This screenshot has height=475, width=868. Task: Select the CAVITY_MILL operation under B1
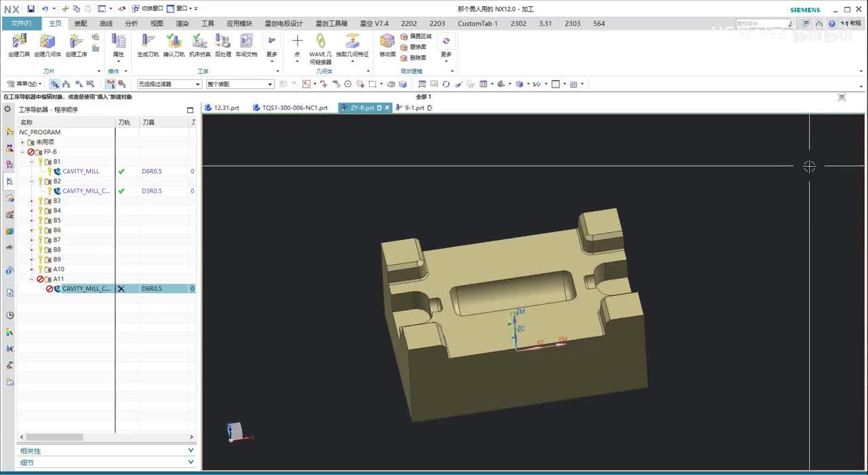pyautogui.click(x=81, y=172)
